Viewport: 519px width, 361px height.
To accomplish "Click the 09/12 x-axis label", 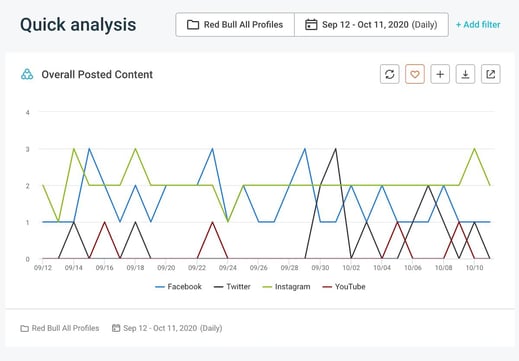I will 43,268.
